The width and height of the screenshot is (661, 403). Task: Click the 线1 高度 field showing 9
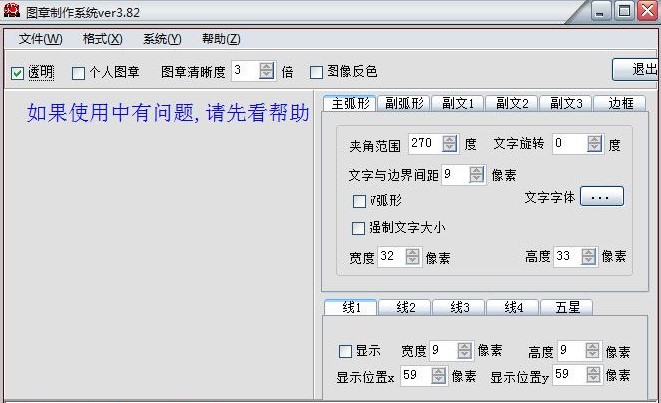pos(571,350)
